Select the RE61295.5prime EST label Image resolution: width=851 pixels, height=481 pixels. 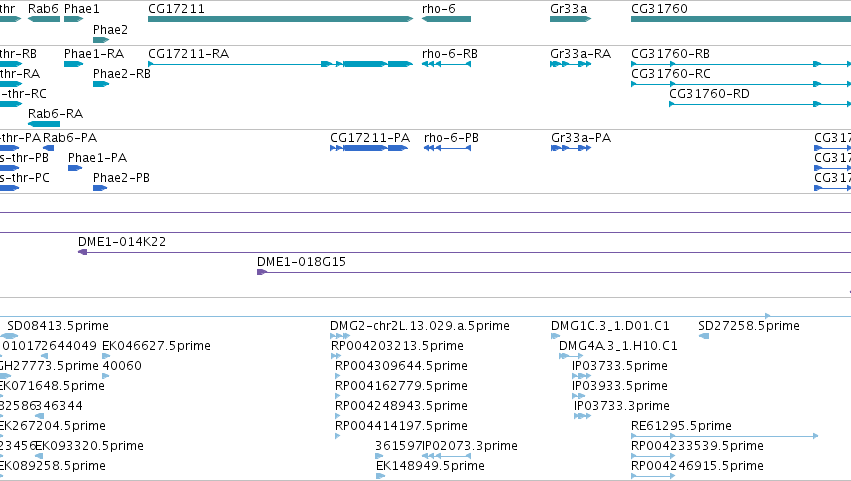point(681,426)
